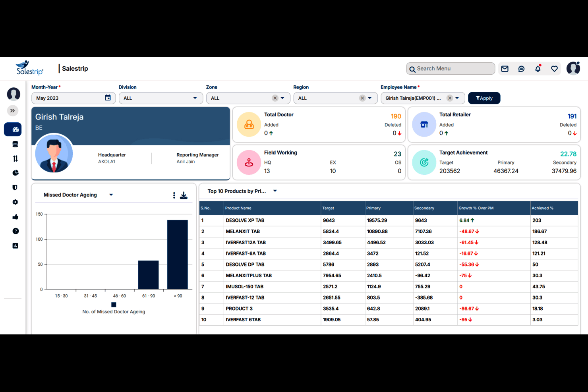
Task: Open three-dot options on ageing chart
Action: click(174, 195)
